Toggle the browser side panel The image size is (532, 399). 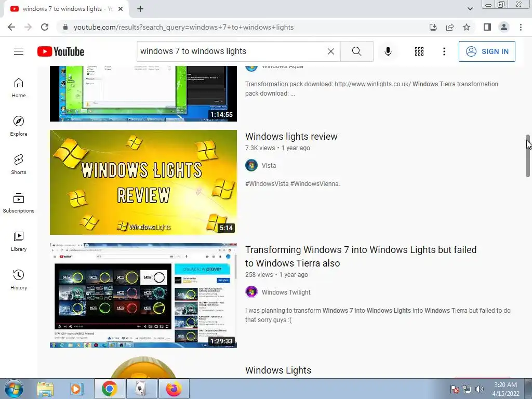(487, 27)
